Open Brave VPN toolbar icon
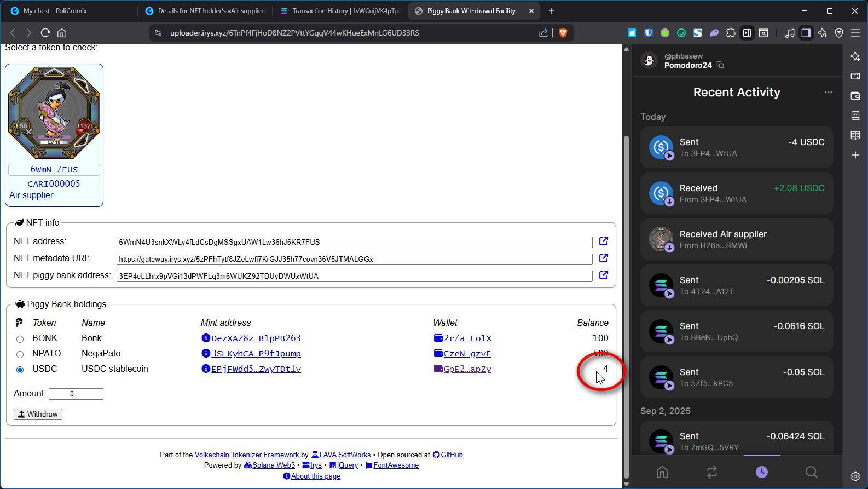 [839, 33]
